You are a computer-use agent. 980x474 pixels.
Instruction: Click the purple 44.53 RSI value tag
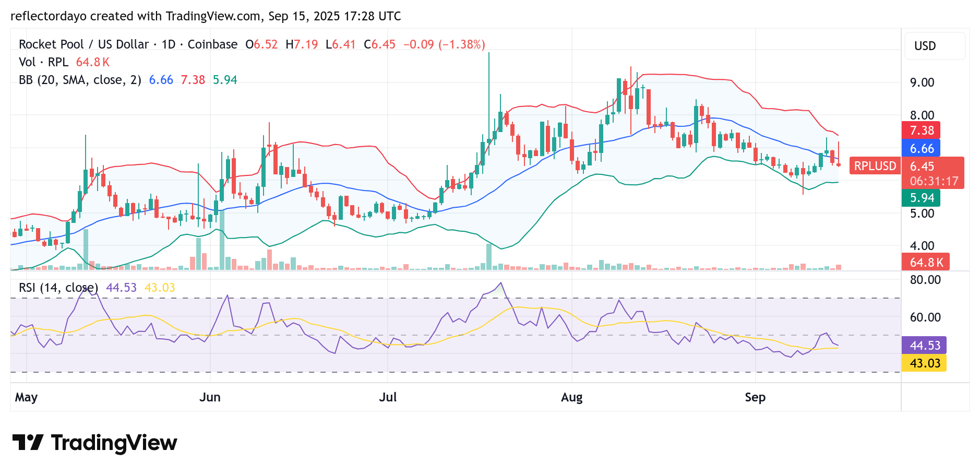tap(924, 346)
